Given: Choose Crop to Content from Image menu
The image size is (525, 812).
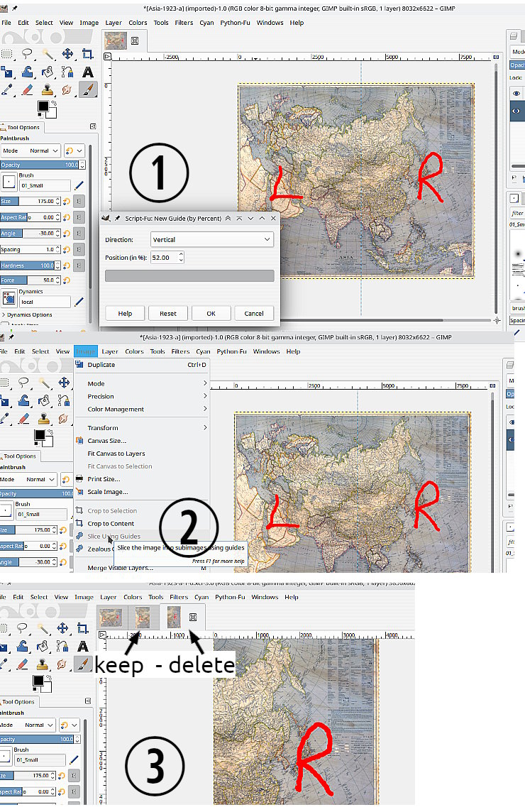Looking at the screenshot, I should 111,524.
